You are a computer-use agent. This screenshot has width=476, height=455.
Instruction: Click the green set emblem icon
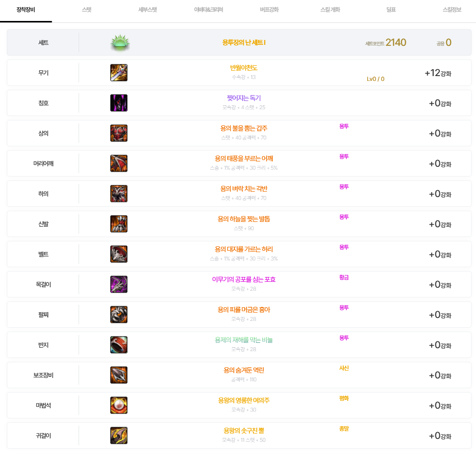(x=119, y=43)
